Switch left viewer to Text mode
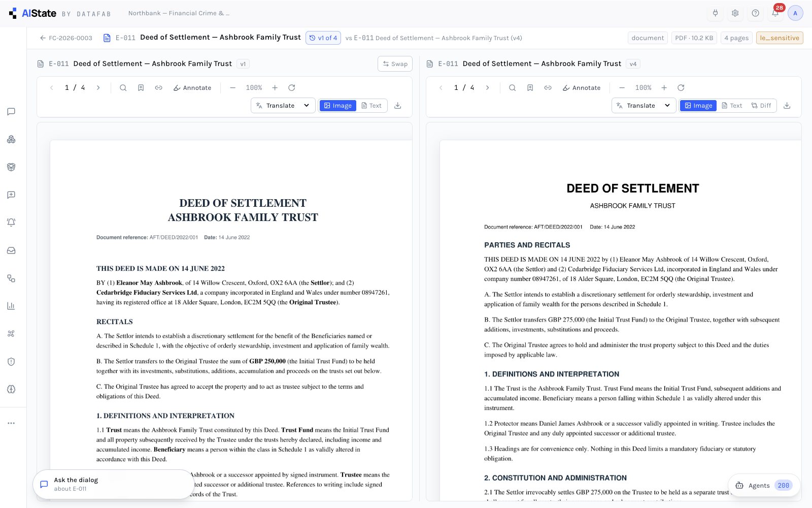This screenshot has height=508, width=812. tap(371, 106)
